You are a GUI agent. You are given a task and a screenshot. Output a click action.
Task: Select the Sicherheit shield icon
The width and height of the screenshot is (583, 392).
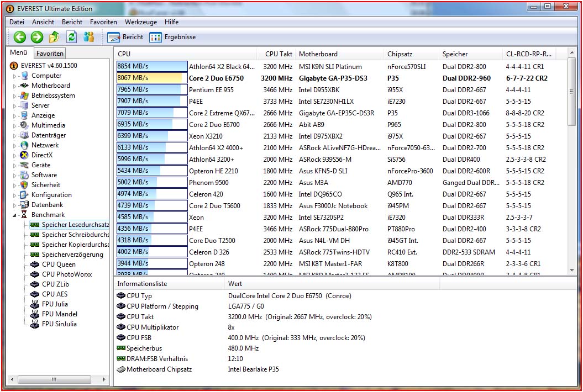[24, 184]
